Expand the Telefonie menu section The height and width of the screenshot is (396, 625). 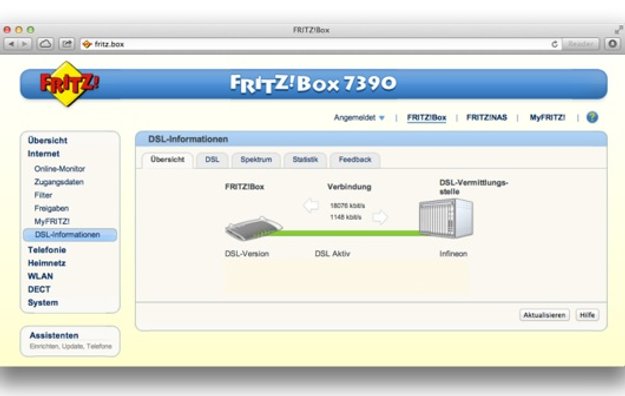(x=47, y=250)
